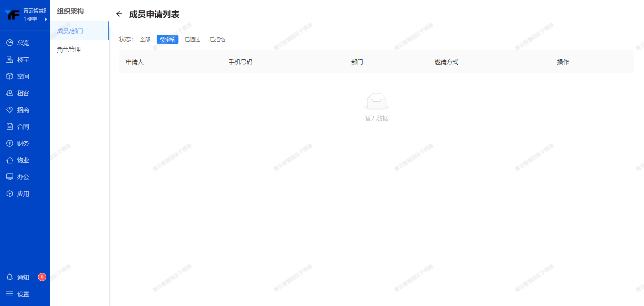Open the 物业 house icon in sidebar

(10, 160)
